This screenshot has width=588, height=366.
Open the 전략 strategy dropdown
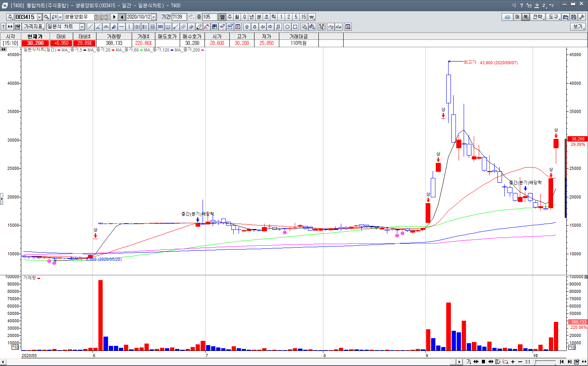pos(538,17)
